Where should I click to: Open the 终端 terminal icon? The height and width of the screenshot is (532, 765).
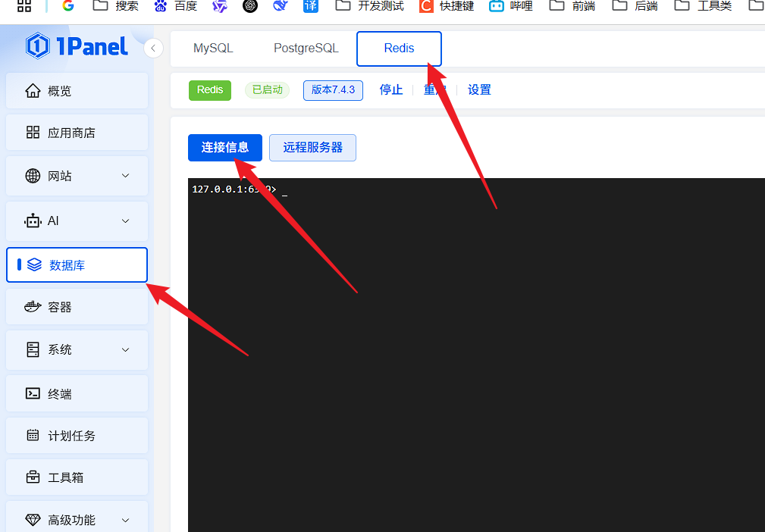coord(33,393)
